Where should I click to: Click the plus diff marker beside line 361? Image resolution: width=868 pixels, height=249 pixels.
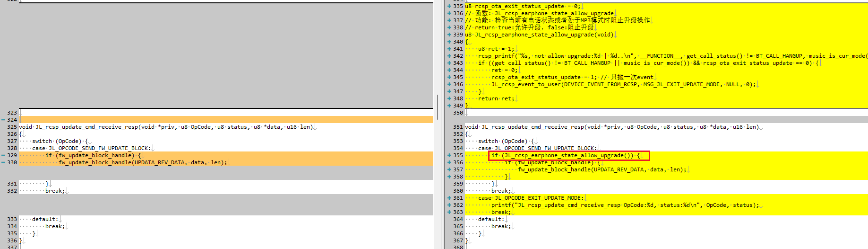tap(449, 198)
